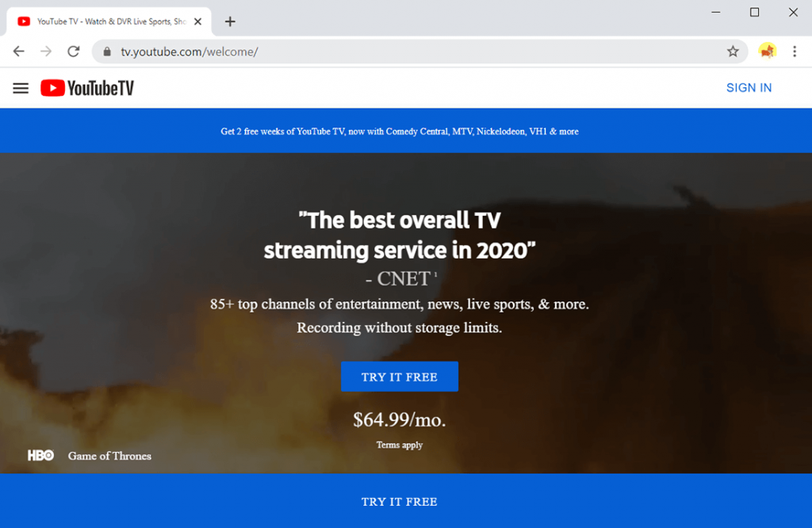812x528 pixels.
Task: Reload the page with refresh icon
Action: (x=74, y=52)
